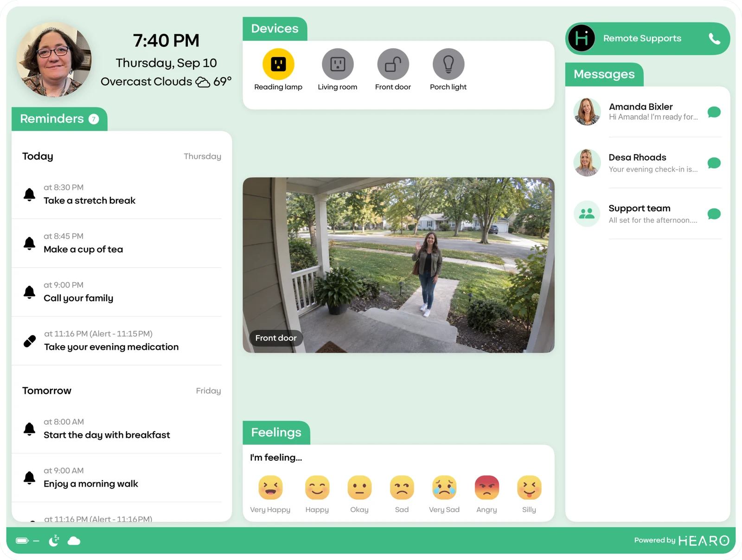
Task: Click the Overcast Clouds weather text
Action: 147,82
